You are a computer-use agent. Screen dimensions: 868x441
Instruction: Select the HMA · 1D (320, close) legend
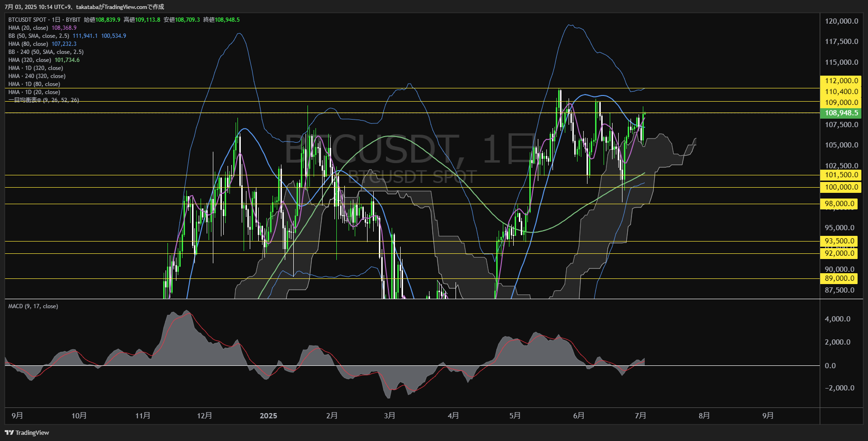click(x=35, y=68)
